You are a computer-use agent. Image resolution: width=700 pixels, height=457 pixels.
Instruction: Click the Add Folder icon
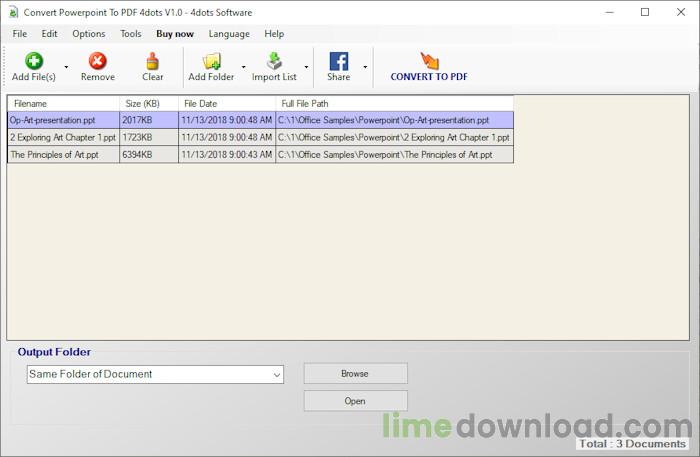point(212,61)
